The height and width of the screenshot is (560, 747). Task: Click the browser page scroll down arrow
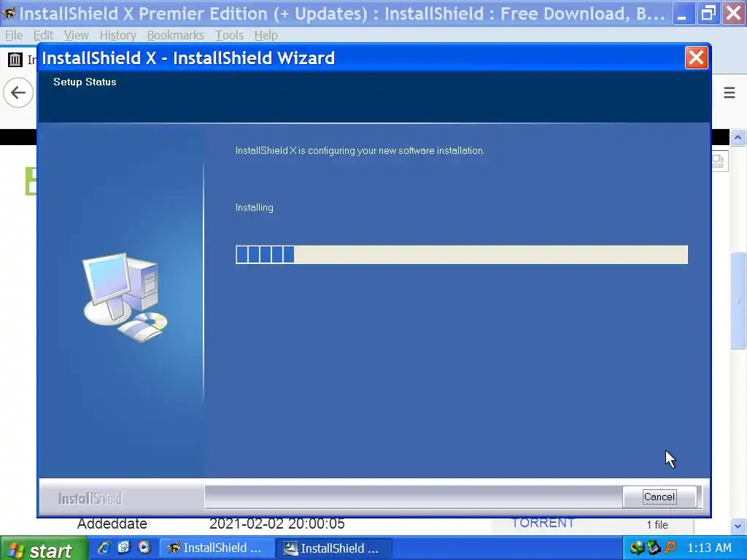click(x=738, y=526)
